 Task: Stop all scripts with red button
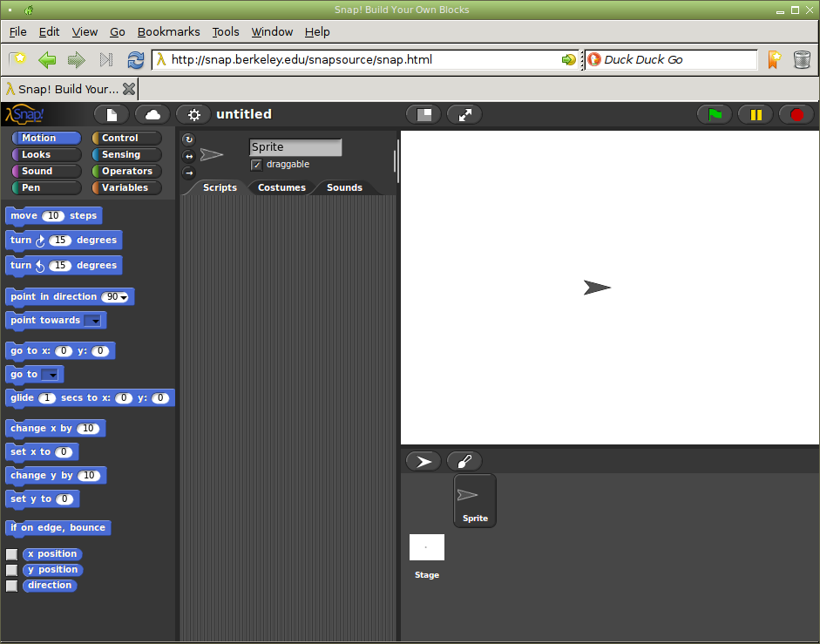pyautogui.click(x=796, y=114)
